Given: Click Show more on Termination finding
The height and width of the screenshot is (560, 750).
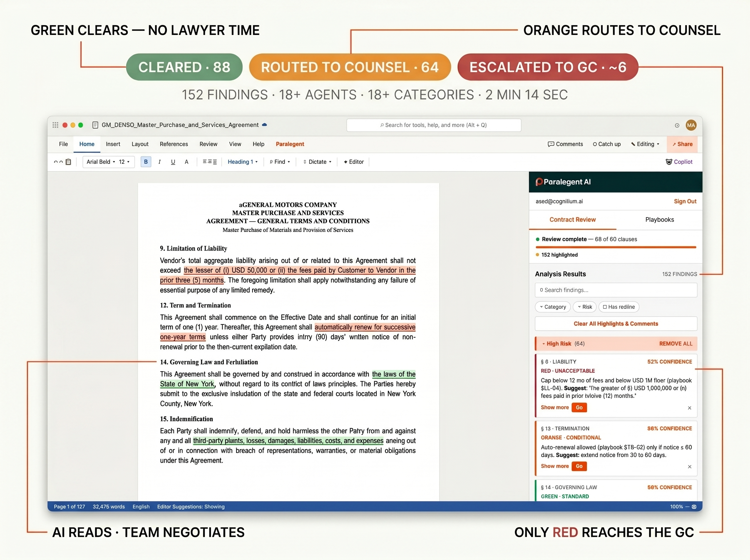Looking at the screenshot, I should tap(554, 466).
